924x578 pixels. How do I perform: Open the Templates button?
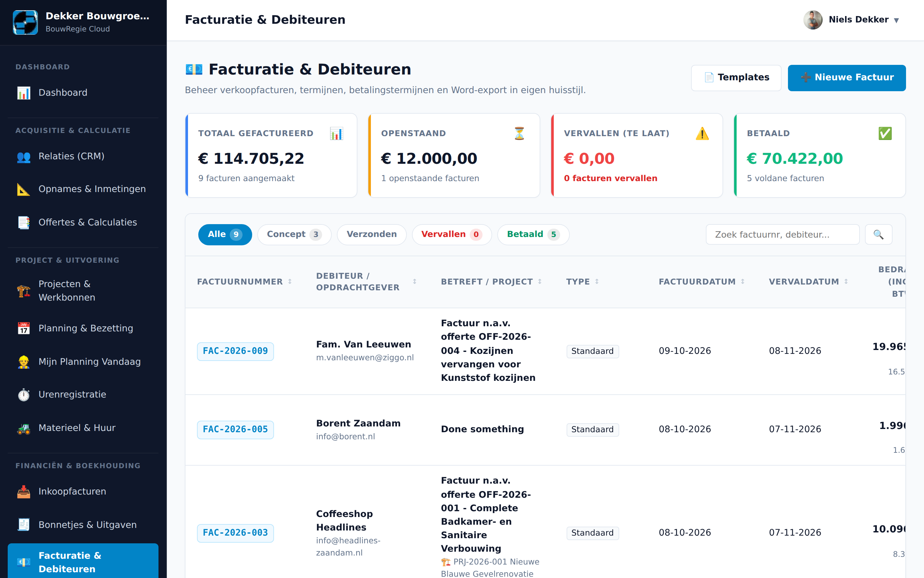(x=736, y=78)
